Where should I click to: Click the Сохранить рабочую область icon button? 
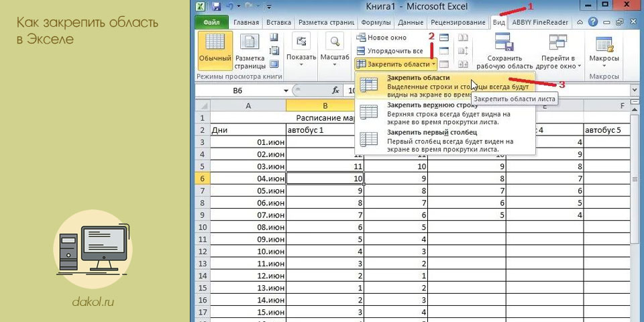click(x=504, y=52)
